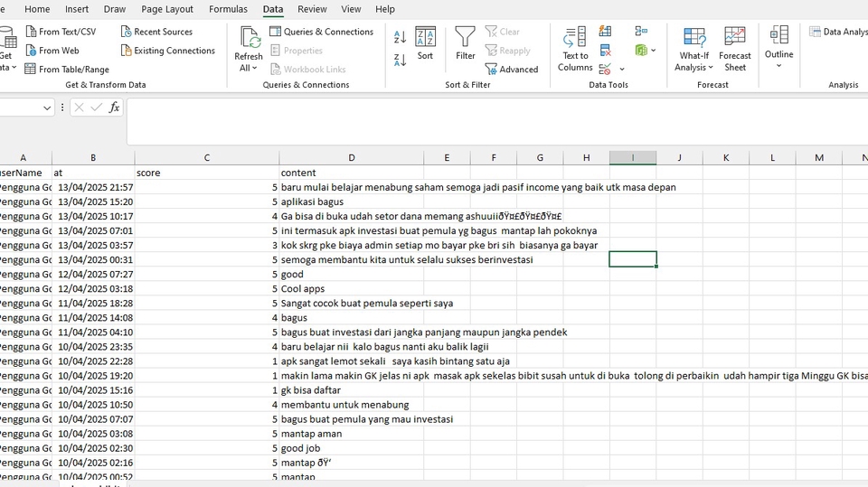Open Queries & Connections pane
This screenshot has height=487, width=868.
tap(322, 32)
